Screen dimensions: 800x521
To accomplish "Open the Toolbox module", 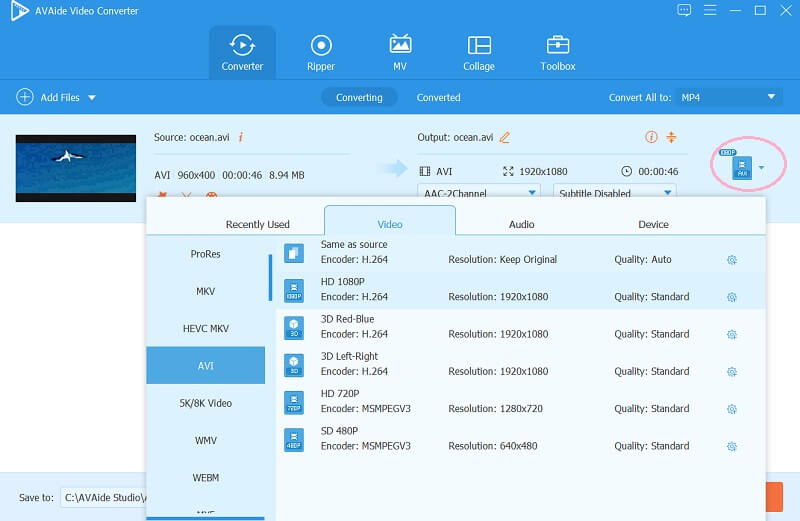I will point(557,52).
